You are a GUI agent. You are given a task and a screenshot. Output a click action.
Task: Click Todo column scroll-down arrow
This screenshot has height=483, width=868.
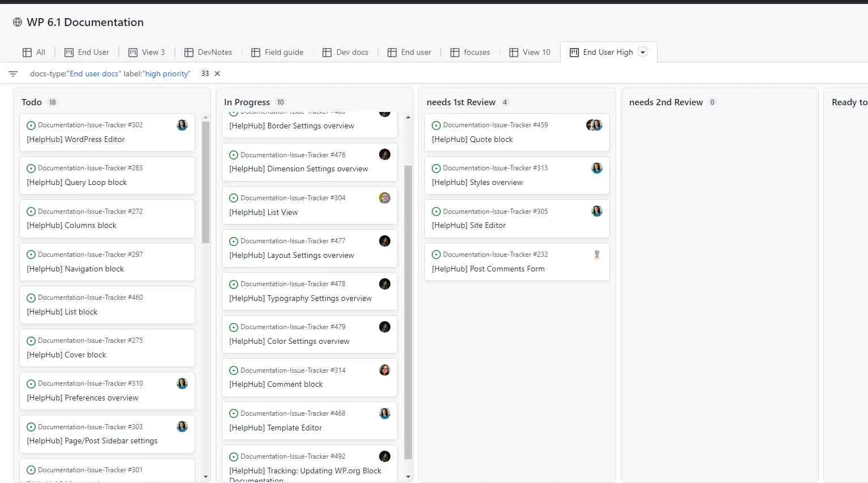pos(205,477)
